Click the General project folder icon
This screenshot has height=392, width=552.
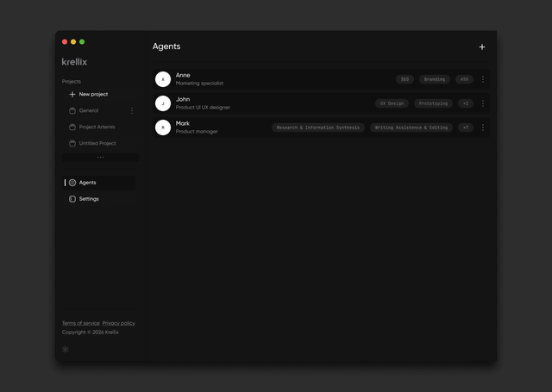tap(72, 111)
